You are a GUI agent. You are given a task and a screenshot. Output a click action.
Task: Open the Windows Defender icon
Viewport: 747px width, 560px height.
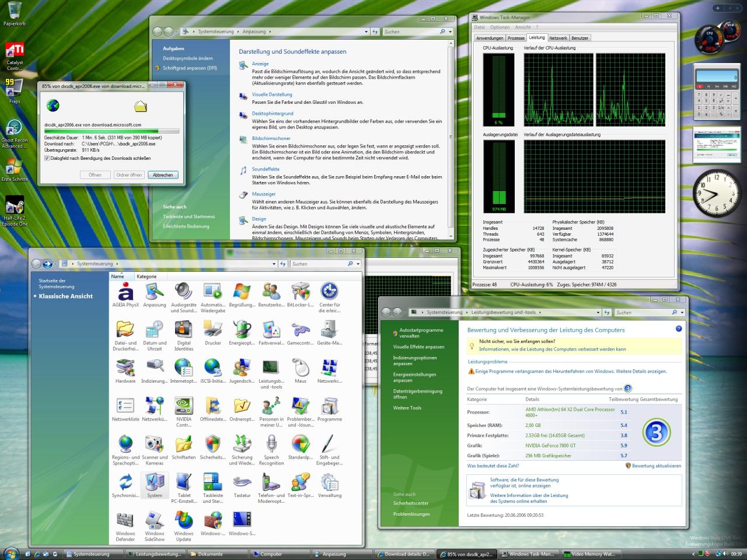point(125,526)
